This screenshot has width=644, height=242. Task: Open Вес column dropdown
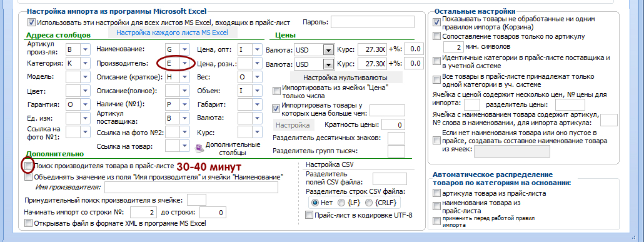tap(257, 77)
